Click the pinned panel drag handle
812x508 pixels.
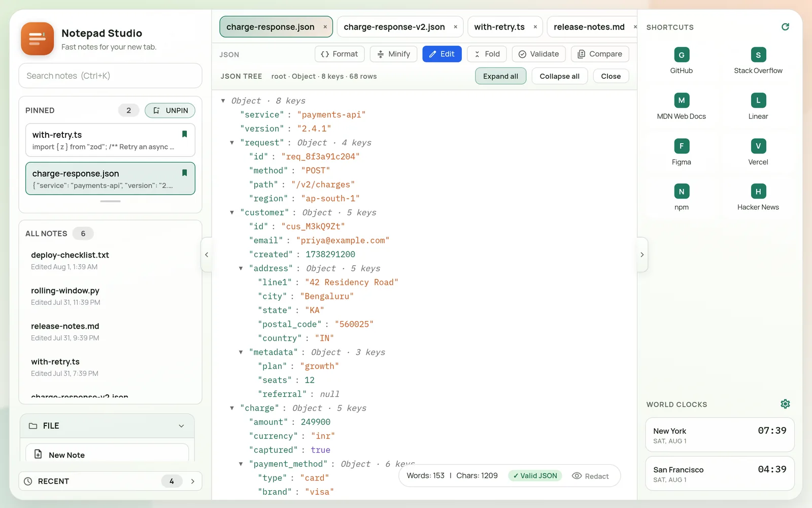(110, 201)
